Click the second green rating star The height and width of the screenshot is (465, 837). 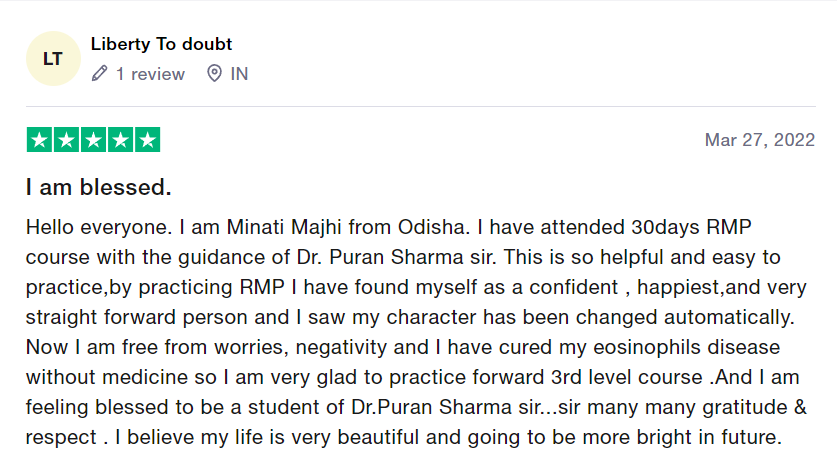pos(66,140)
